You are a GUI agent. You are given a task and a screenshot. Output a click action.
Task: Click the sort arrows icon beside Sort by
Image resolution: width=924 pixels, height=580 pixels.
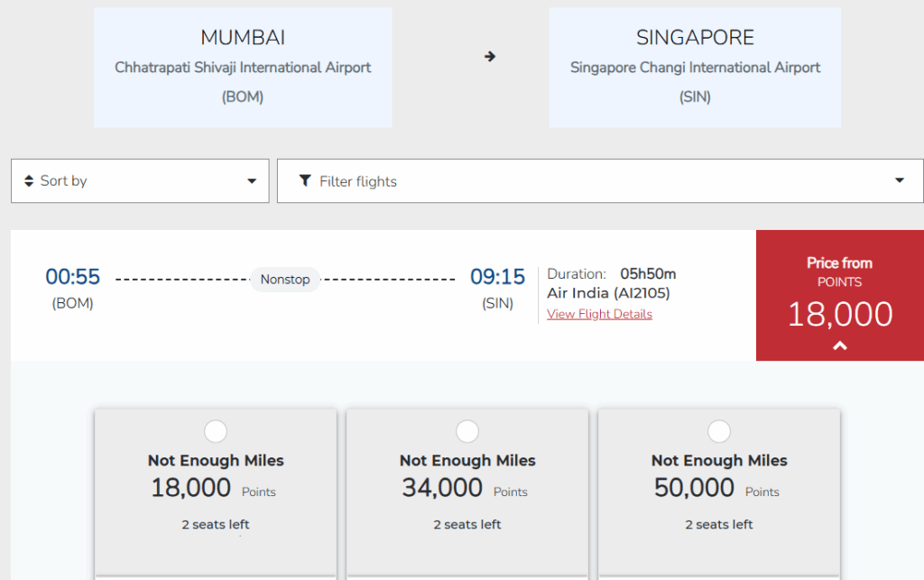click(x=29, y=181)
